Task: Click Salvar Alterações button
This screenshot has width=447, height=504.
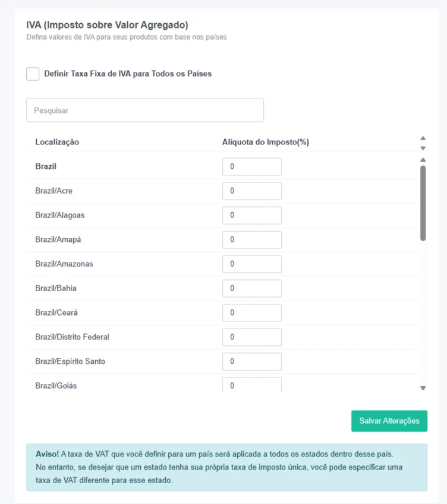Action: [389, 421]
